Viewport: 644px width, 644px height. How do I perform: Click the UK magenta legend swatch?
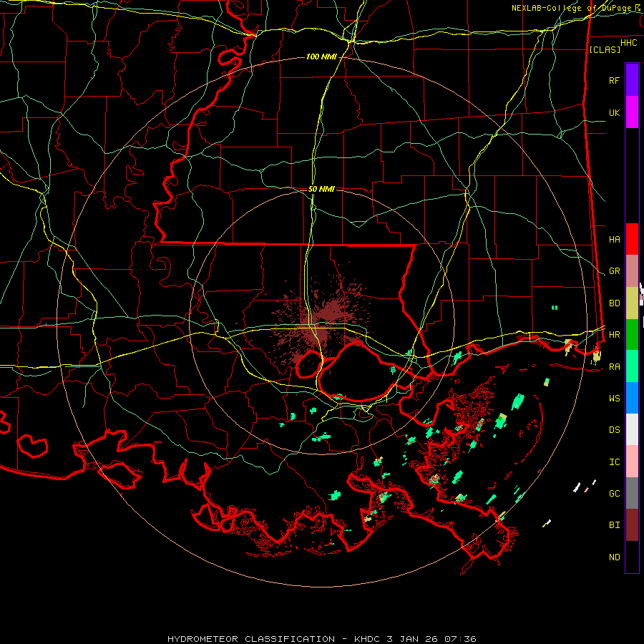click(x=632, y=112)
